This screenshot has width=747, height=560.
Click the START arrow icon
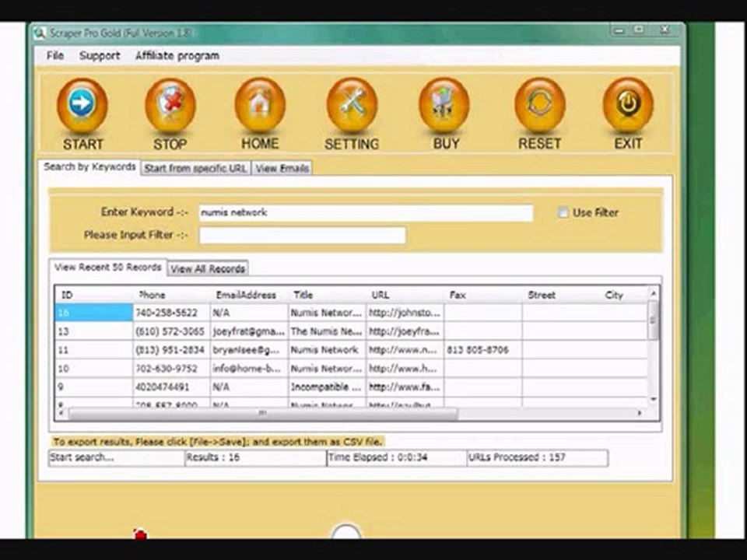tap(82, 105)
